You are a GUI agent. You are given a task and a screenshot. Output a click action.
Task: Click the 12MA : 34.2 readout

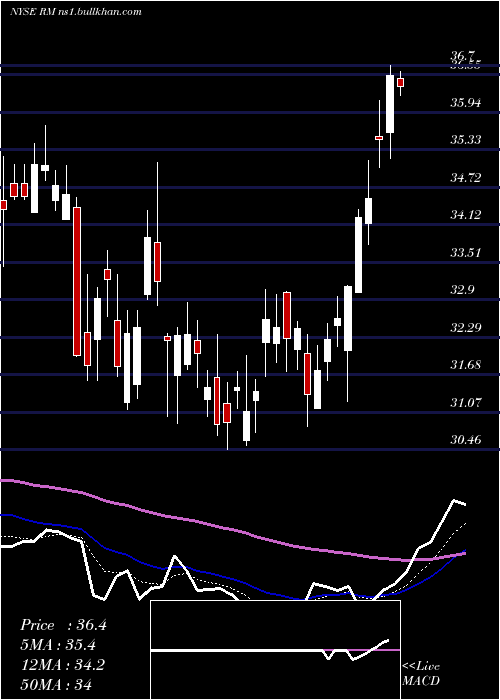point(62,665)
